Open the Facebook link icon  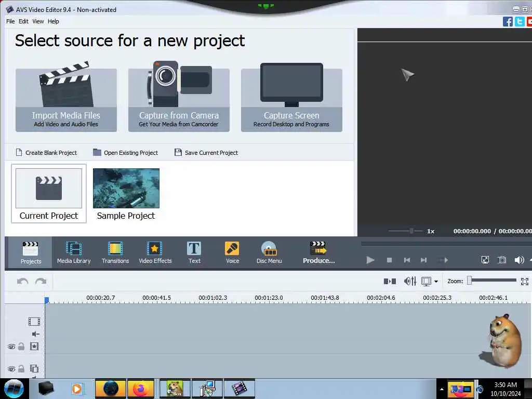(508, 21)
